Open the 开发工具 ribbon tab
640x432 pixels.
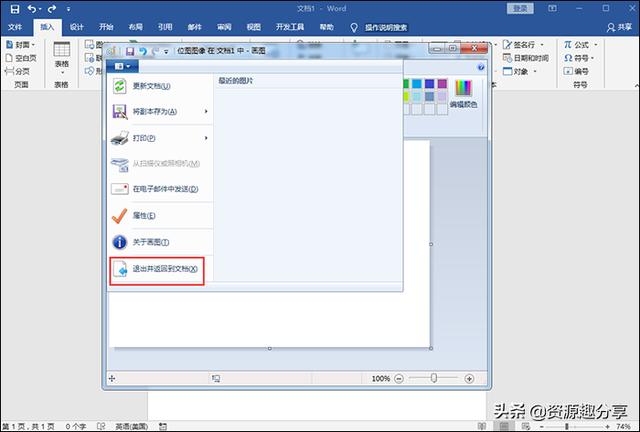[x=290, y=27]
